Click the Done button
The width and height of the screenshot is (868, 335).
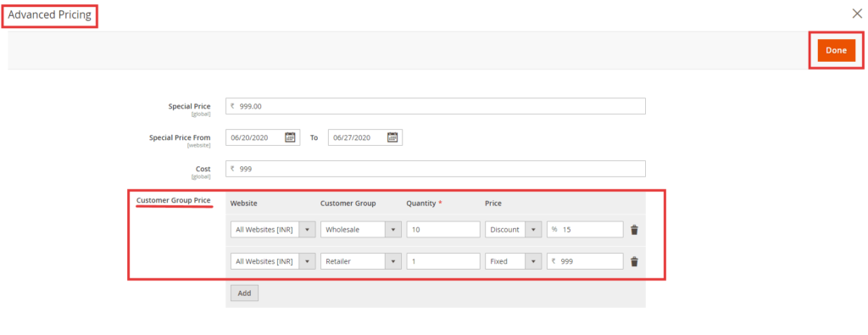(x=836, y=50)
